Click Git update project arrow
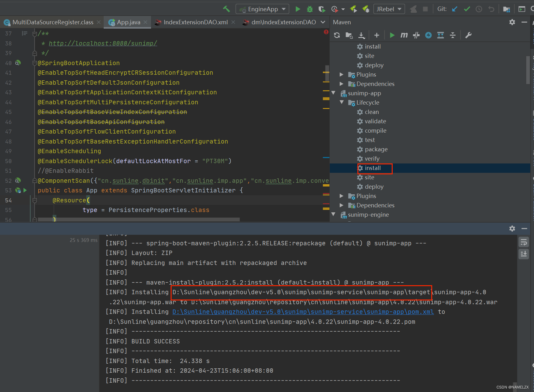Image resolution: width=534 pixels, height=392 pixels. click(x=455, y=9)
